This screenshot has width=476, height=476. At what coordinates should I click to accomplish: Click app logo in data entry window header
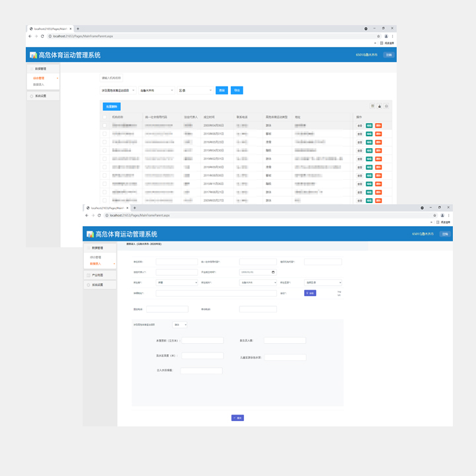coord(90,234)
